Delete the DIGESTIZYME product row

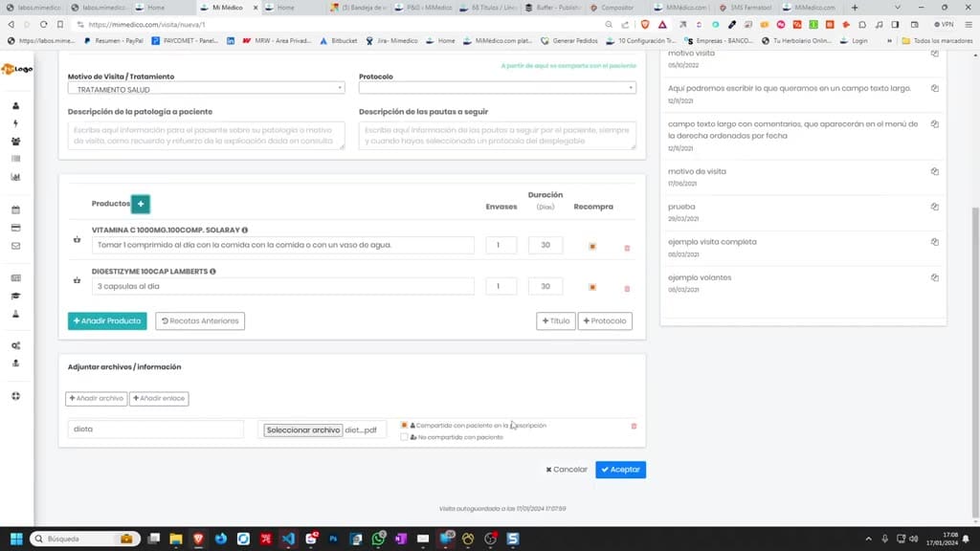(627, 289)
